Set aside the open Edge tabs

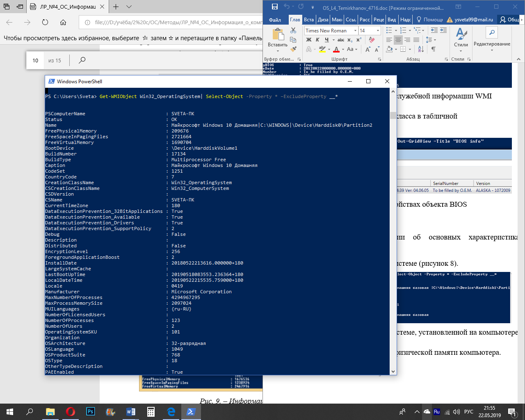point(20,7)
